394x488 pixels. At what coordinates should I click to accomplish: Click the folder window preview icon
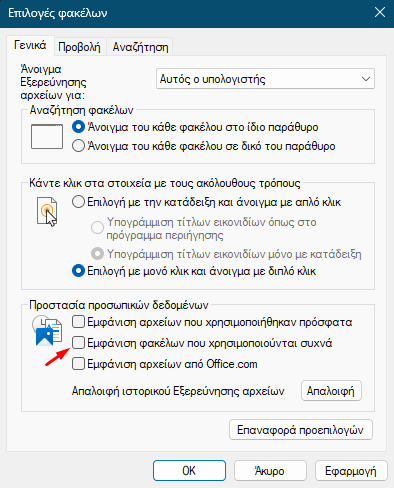click(x=47, y=136)
